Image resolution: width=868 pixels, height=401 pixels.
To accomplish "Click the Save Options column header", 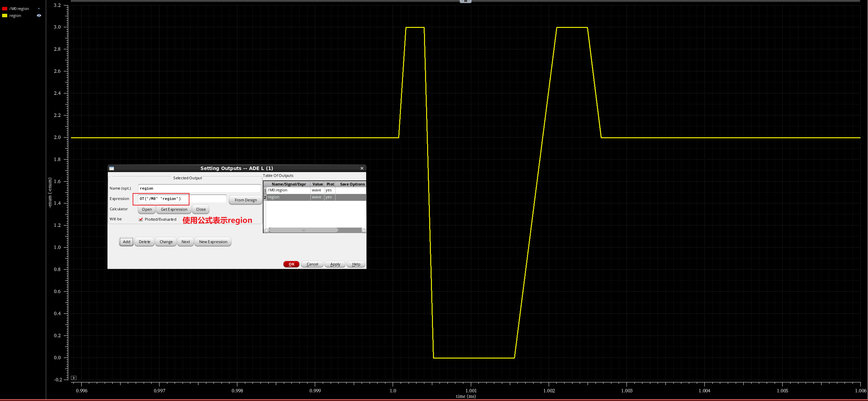I will [352, 184].
